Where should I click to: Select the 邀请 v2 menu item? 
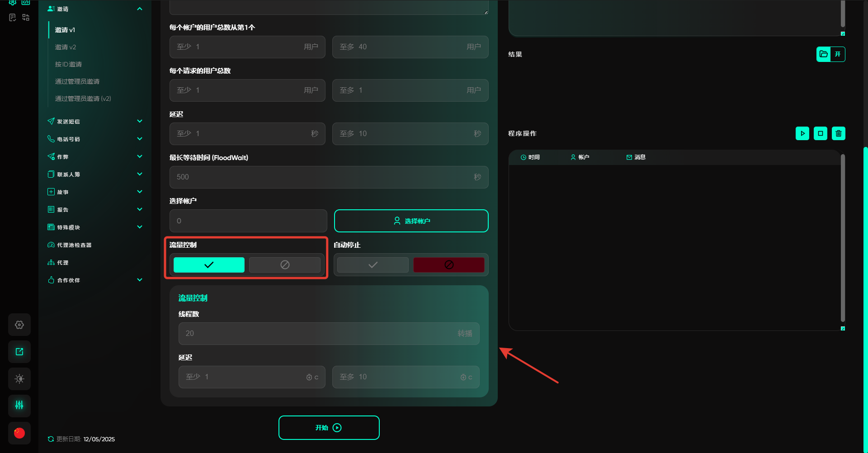[66, 47]
